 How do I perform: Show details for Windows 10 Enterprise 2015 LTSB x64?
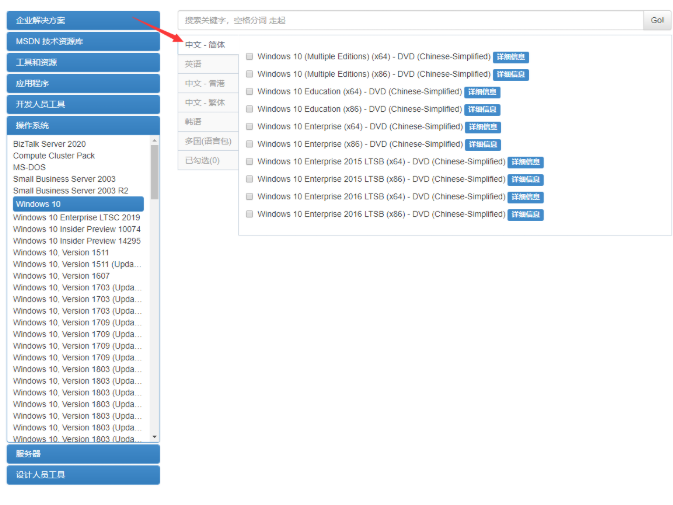pos(525,162)
